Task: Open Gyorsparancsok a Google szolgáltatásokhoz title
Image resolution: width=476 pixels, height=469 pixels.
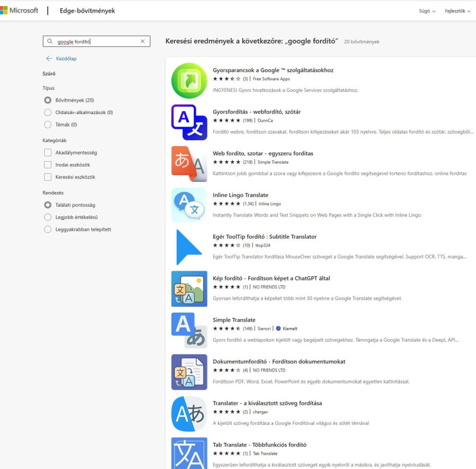Action: [273, 70]
